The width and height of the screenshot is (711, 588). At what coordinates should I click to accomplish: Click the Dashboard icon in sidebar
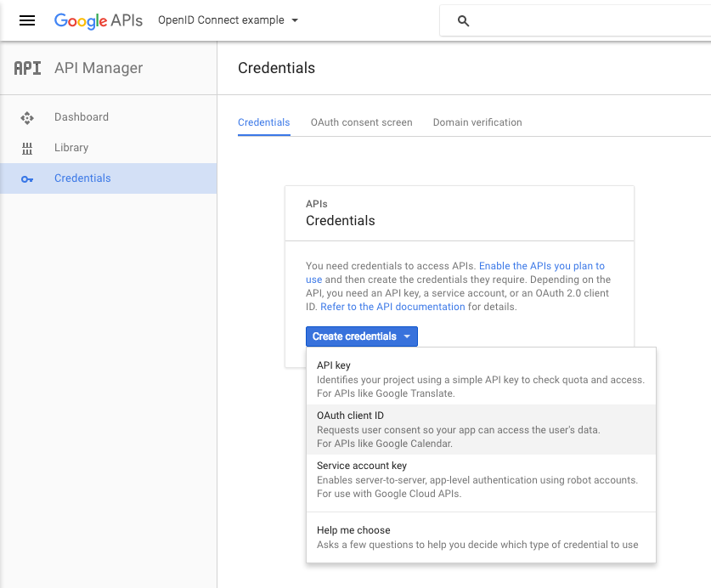point(27,117)
